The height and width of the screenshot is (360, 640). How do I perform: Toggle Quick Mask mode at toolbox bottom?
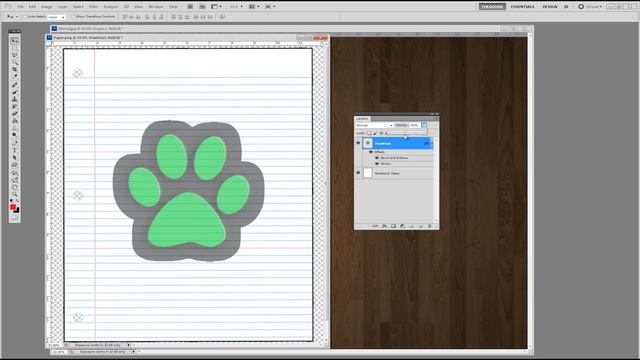[15, 218]
